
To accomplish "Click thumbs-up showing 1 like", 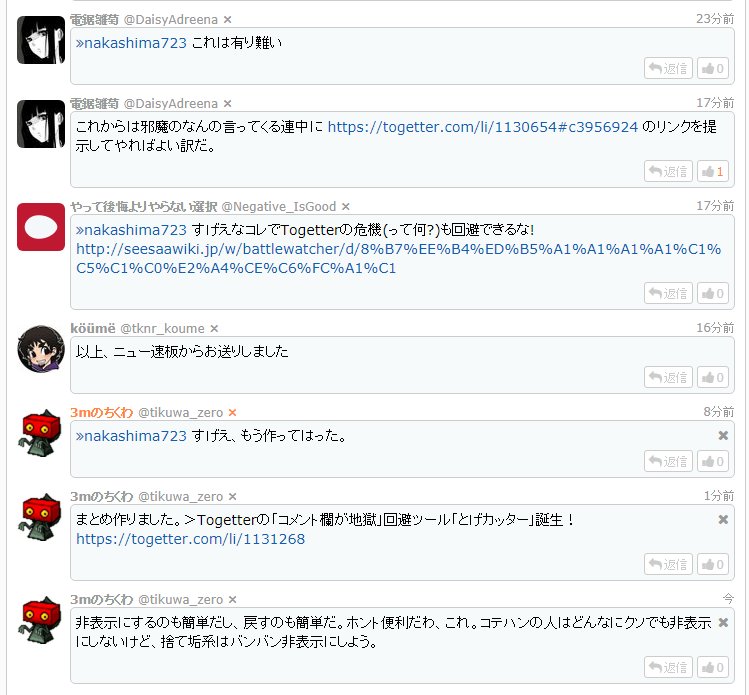I will [x=712, y=171].
